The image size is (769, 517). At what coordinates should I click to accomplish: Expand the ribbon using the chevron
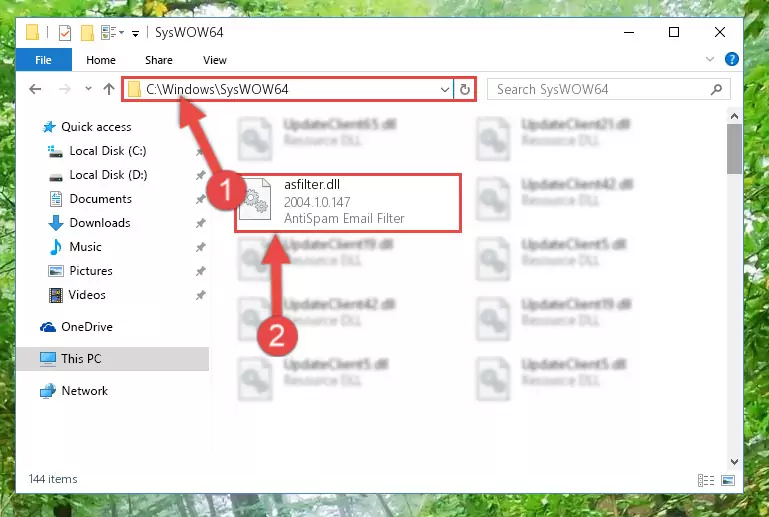pyautogui.click(x=709, y=59)
